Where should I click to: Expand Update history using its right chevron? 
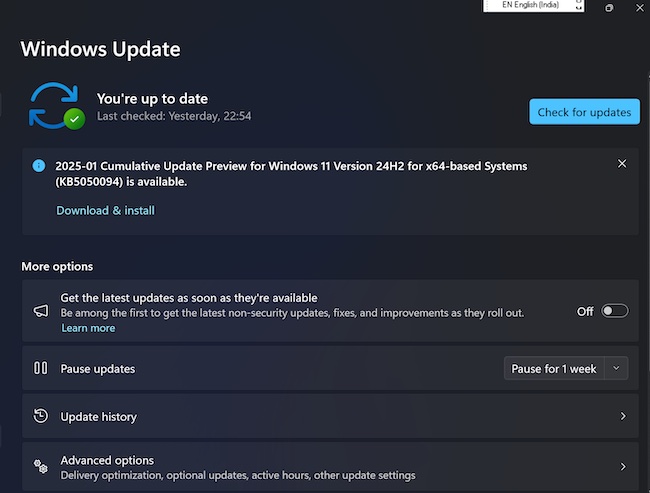coord(622,416)
